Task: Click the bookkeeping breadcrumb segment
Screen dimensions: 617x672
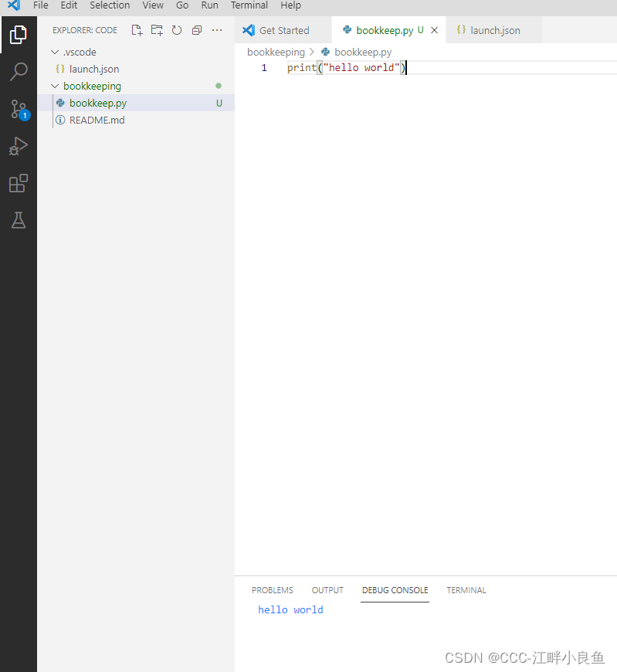Action: point(276,53)
